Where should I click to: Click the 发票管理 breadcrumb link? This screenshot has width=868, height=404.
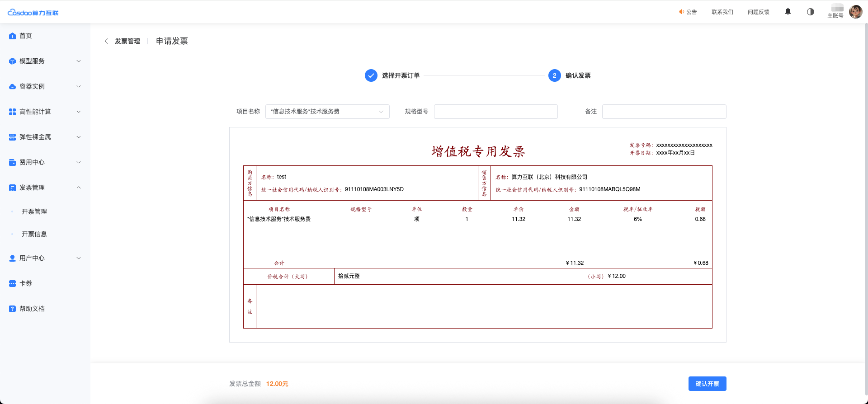pyautogui.click(x=127, y=41)
